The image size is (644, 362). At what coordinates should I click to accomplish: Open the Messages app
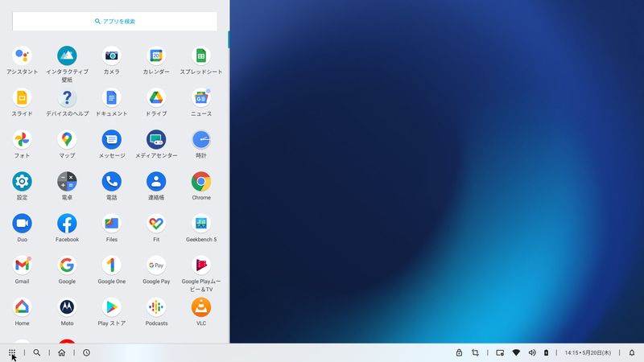(x=111, y=139)
